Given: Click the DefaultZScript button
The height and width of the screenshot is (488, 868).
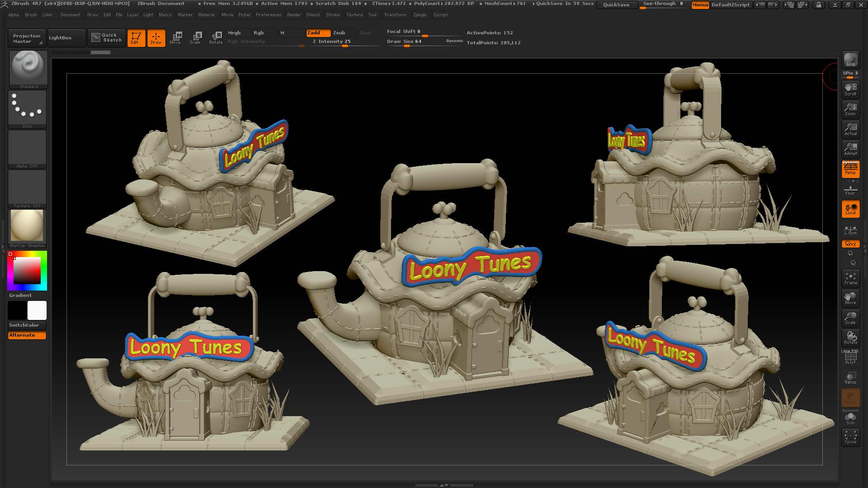Looking at the screenshot, I should 731,5.
